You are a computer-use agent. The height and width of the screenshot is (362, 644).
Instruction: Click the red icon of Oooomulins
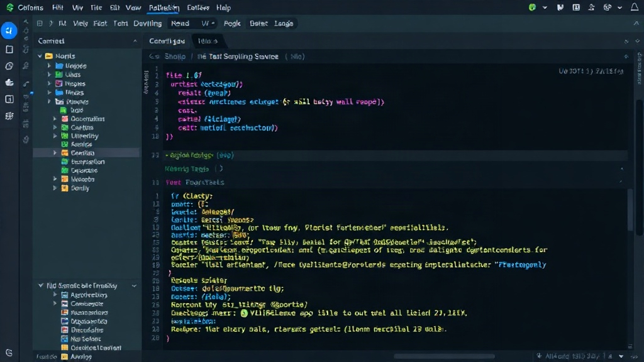pos(65,119)
